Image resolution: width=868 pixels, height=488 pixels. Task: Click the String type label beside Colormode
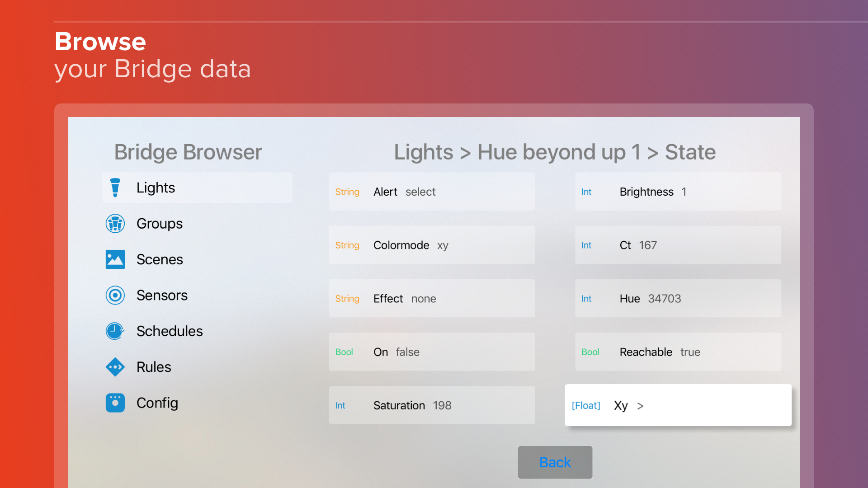pos(347,245)
